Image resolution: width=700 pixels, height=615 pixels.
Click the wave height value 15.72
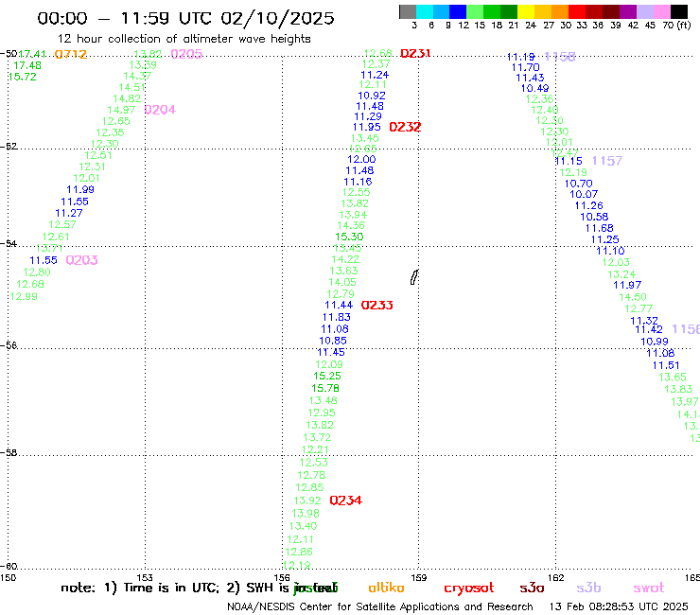click(x=23, y=77)
